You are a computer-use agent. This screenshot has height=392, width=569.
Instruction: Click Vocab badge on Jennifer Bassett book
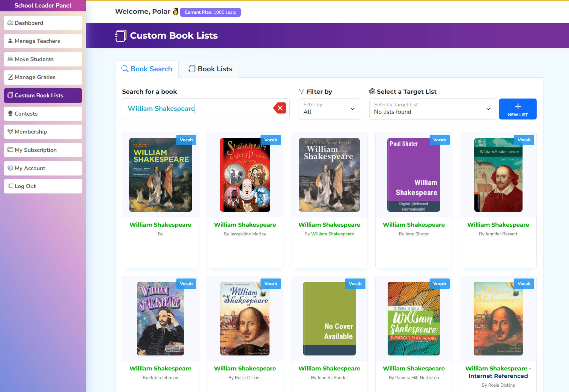524,140
